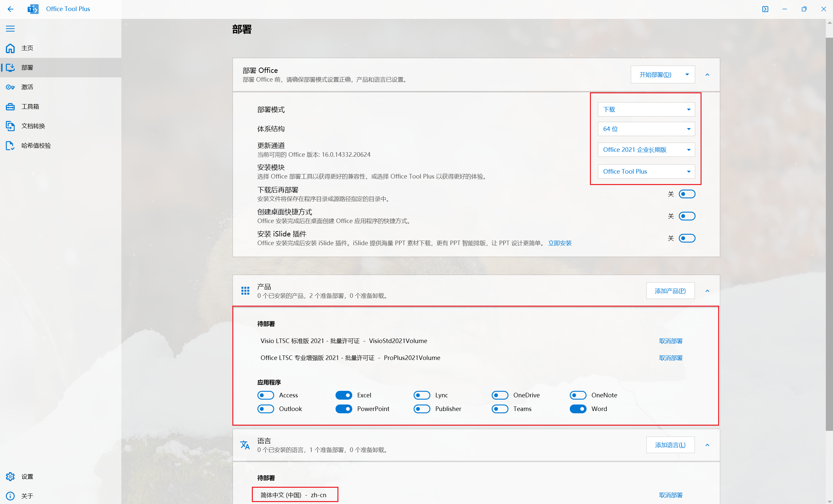Click the vertical scrollbar thumb

pos(829,234)
